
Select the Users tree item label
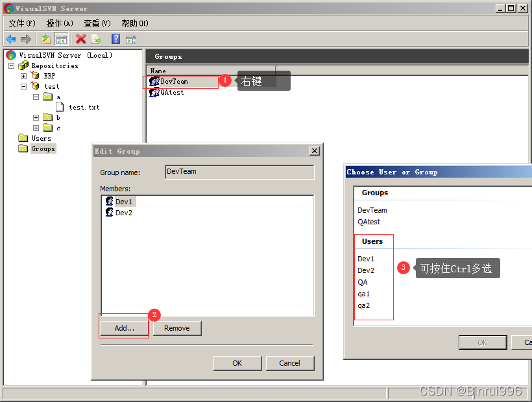coord(42,138)
